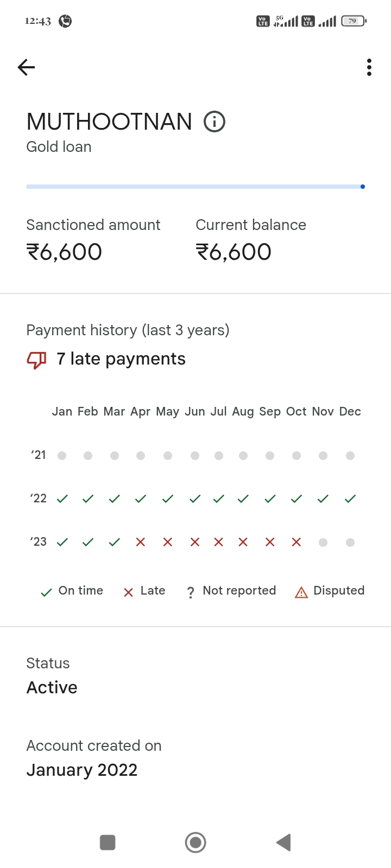This screenshot has height=868, width=391.
Task: Tap the Current balance ₹6,600 amount
Action: (x=234, y=252)
